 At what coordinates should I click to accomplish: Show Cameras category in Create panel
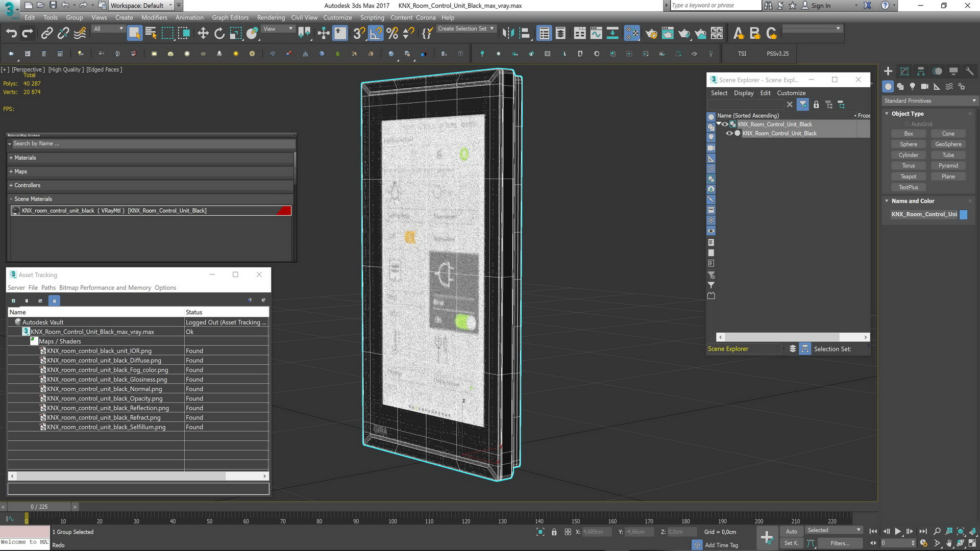[925, 87]
